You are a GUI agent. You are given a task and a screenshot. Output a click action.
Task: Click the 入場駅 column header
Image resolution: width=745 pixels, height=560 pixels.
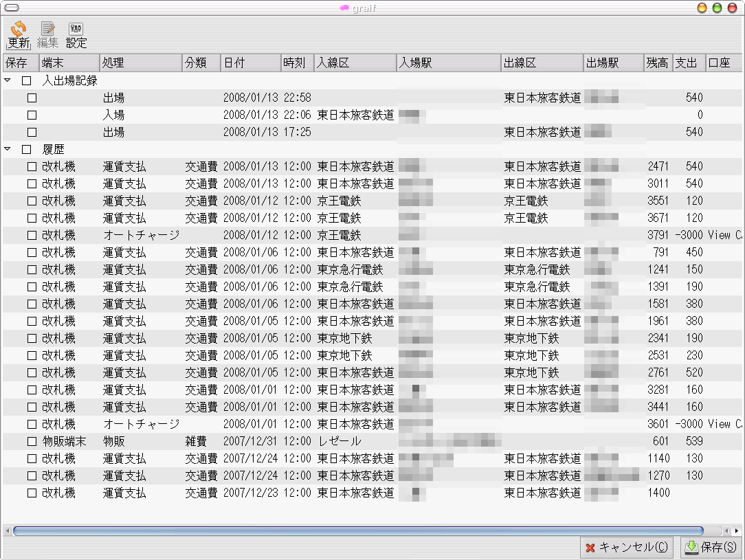coord(448,63)
